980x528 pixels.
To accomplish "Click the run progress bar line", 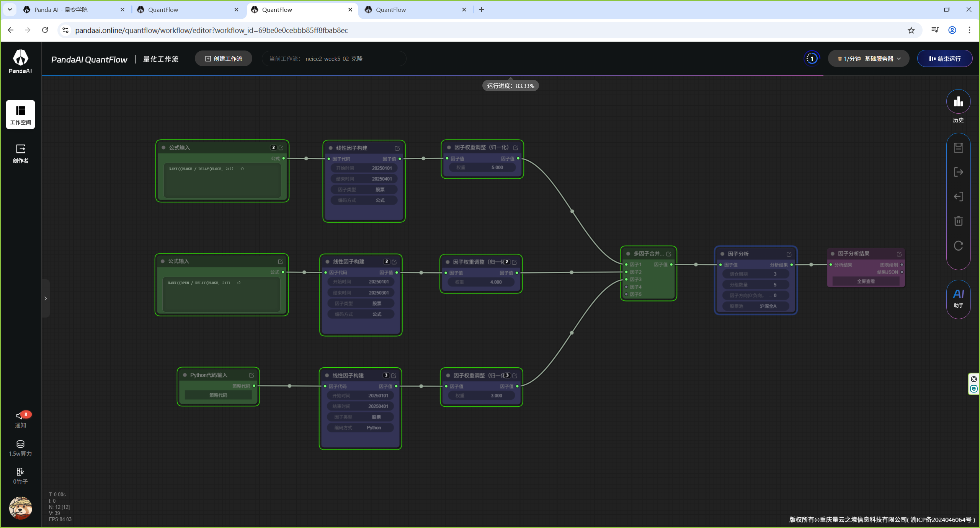I will pyautogui.click(x=433, y=76).
